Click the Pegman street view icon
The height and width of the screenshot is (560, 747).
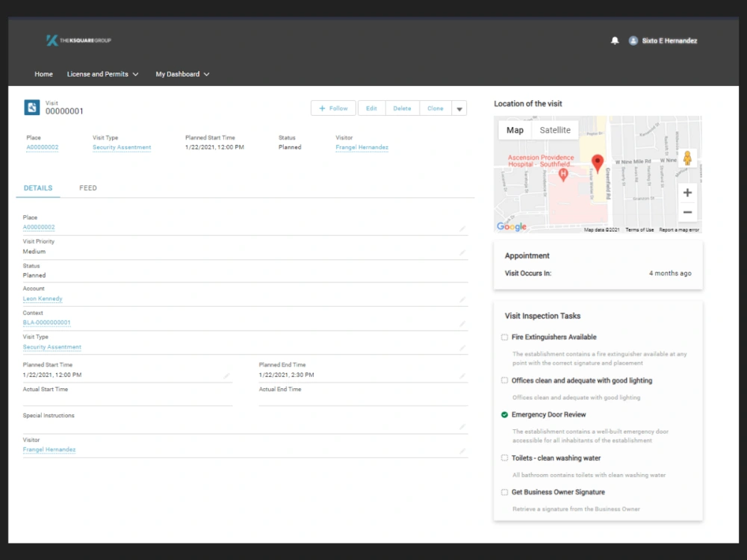(687, 158)
